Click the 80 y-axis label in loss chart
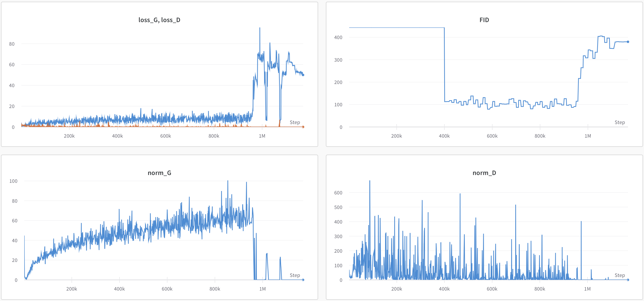 12,44
